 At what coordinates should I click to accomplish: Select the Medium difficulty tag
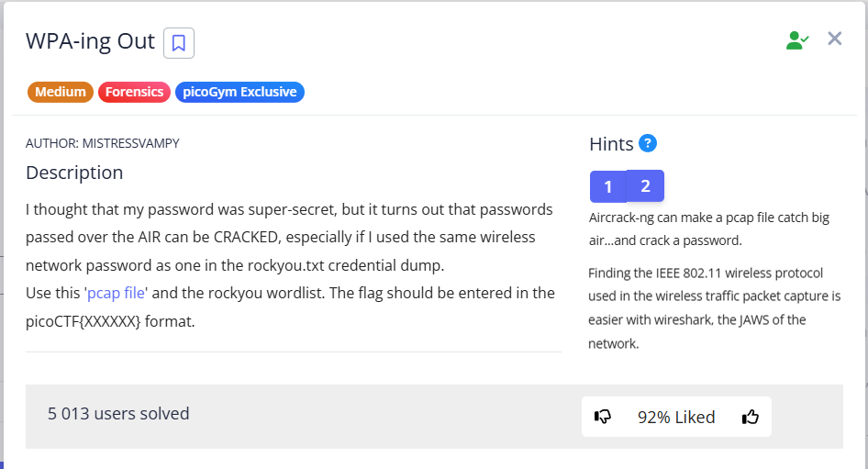(61, 92)
